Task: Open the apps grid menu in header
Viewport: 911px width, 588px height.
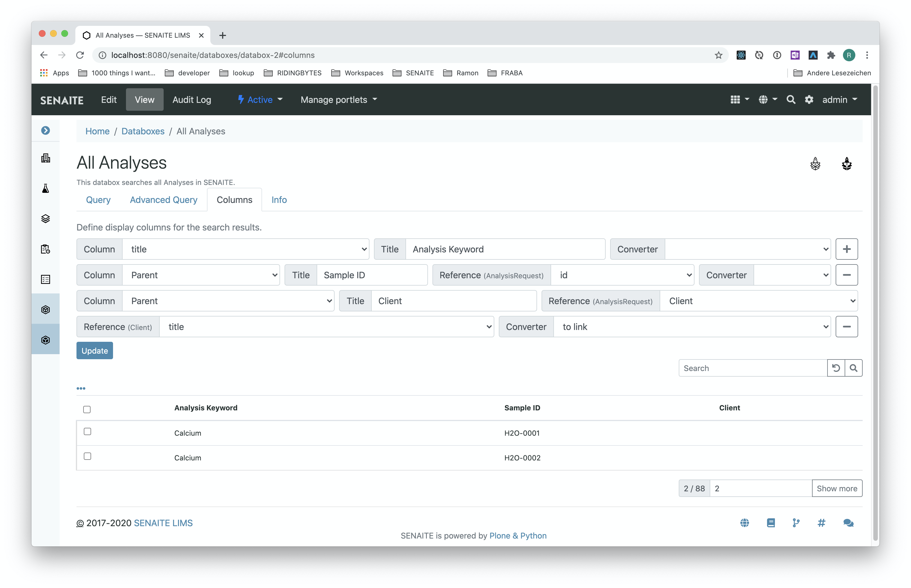Action: tap(739, 100)
